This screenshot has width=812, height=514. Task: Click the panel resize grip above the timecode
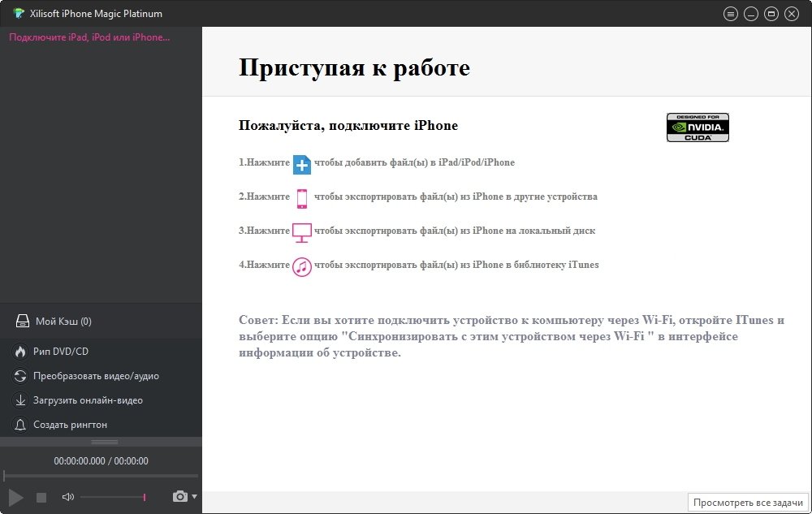pos(104,442)
